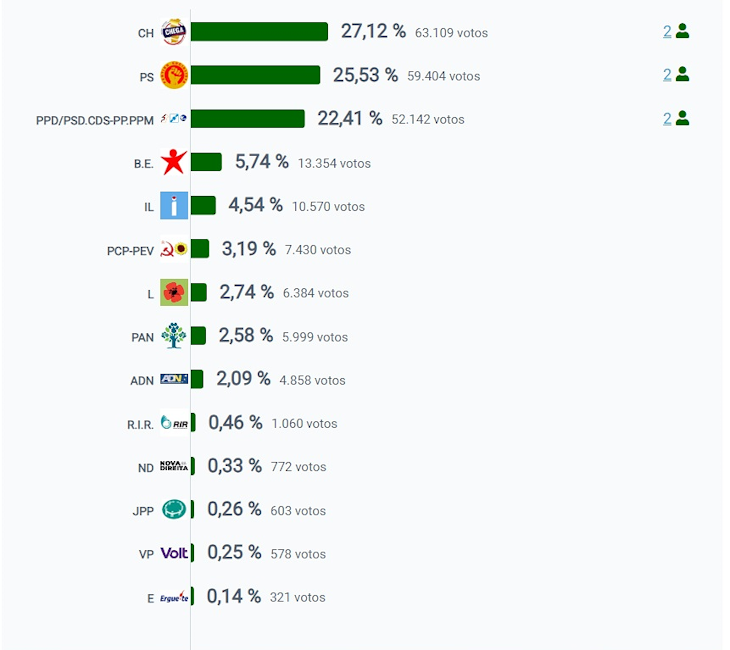Image resolution: width=730 pixels, height=650 pixels.
Task: Click the R.I.R. party logo
Action: (174, 423)
